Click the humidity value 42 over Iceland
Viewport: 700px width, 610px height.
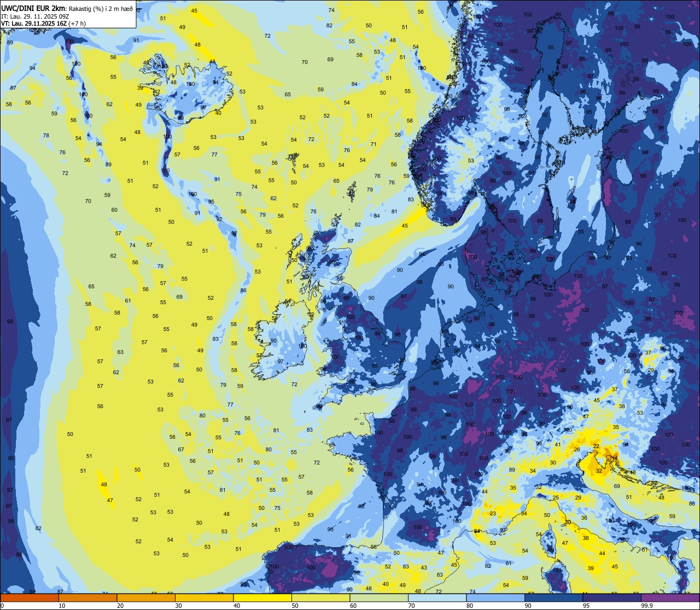(157, 91)
